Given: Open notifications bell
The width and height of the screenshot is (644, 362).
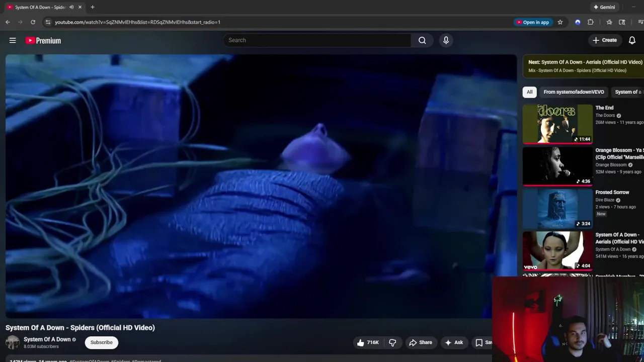Looking at the screenshot, I should click(x=632, y=40).
